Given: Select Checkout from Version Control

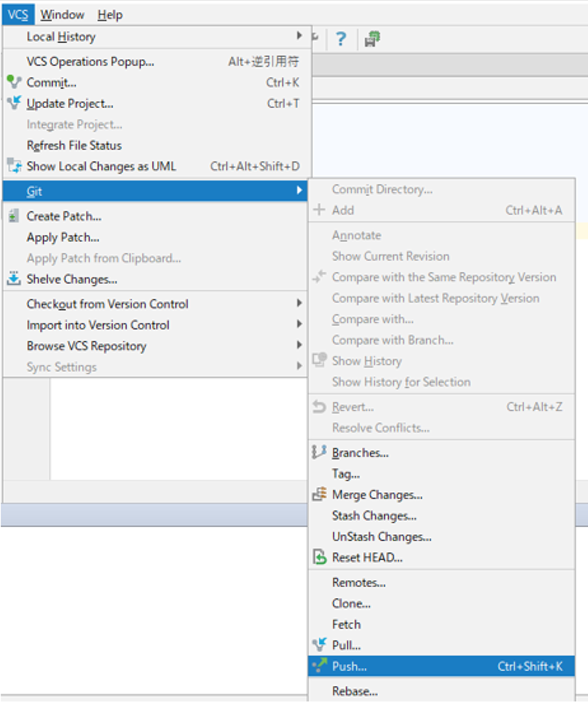Looking at the screenshot, I should (155, 304).
